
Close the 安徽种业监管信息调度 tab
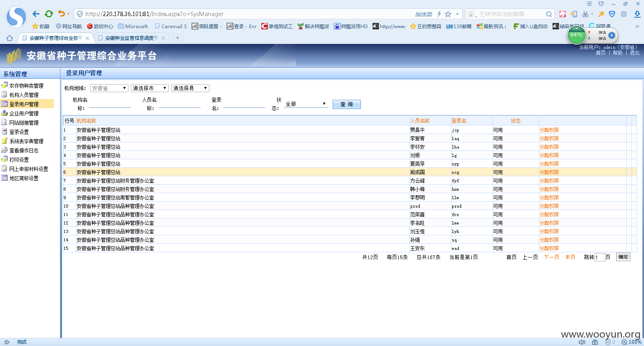[163, 38]
